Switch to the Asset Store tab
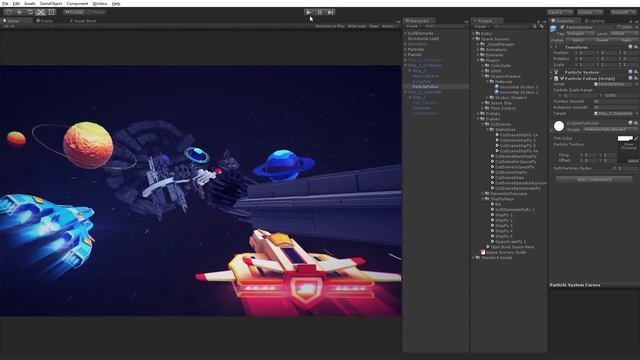 click(83, 20)
